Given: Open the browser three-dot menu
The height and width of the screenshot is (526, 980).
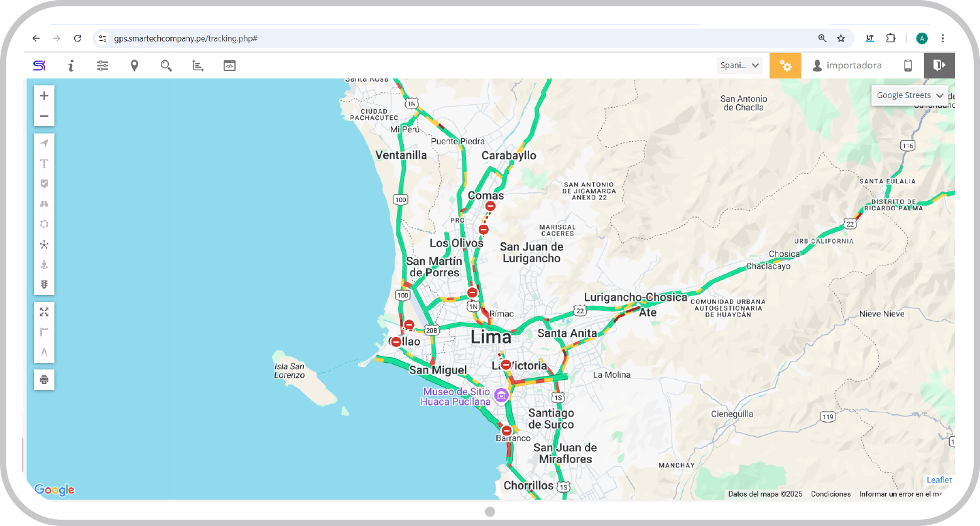Looking at the screenshot, I should (943, 38).
